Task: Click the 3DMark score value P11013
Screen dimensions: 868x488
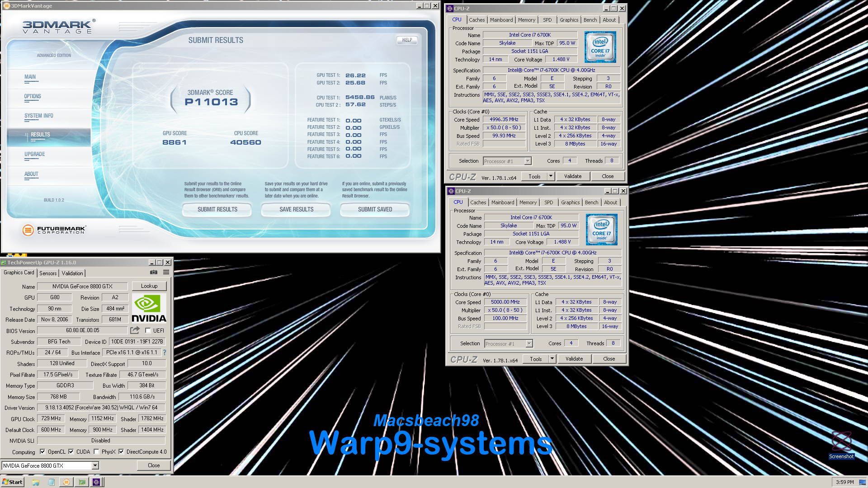Action: pyautogui.click(x=211, y=102)
